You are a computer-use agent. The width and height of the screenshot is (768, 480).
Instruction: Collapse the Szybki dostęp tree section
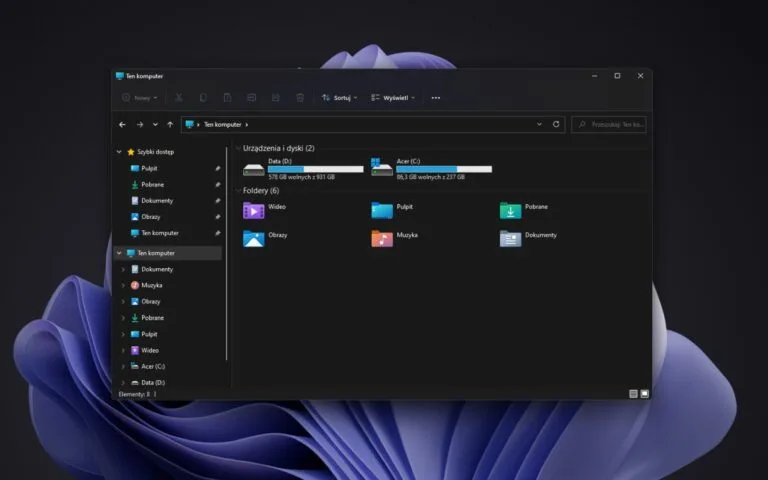coord(119,152)
